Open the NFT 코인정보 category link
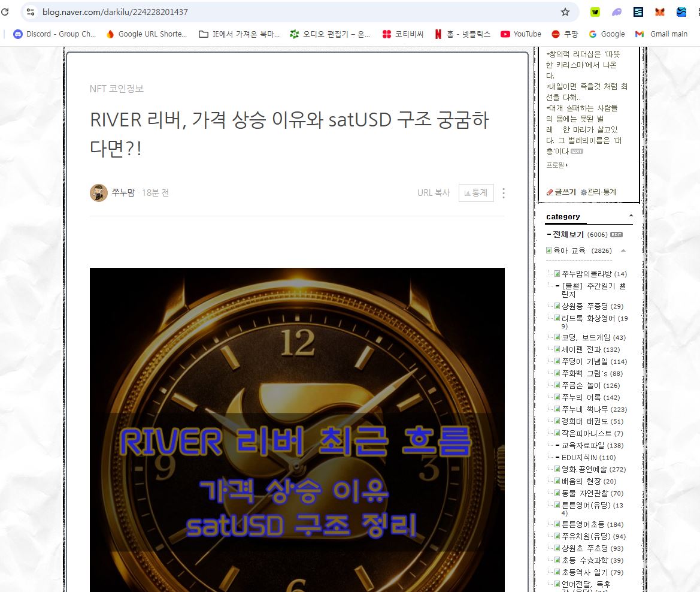This screenshot has height=592, width=700. point(117,89)
